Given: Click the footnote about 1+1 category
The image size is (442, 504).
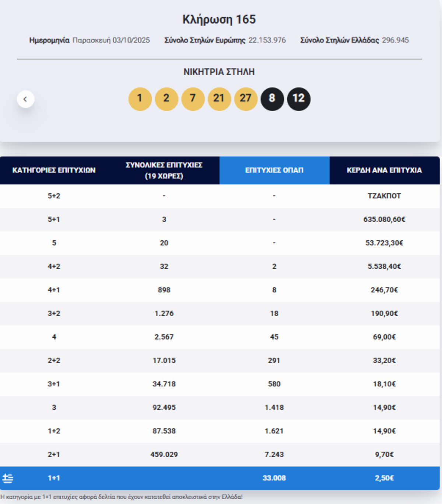Looking at the screenshot, I should (x=122, y=497).
